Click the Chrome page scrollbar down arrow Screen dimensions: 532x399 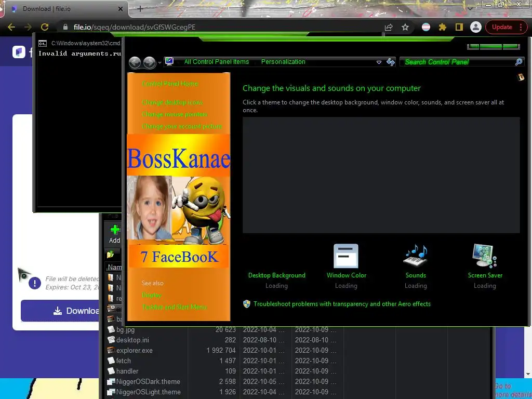click(528, 374)
